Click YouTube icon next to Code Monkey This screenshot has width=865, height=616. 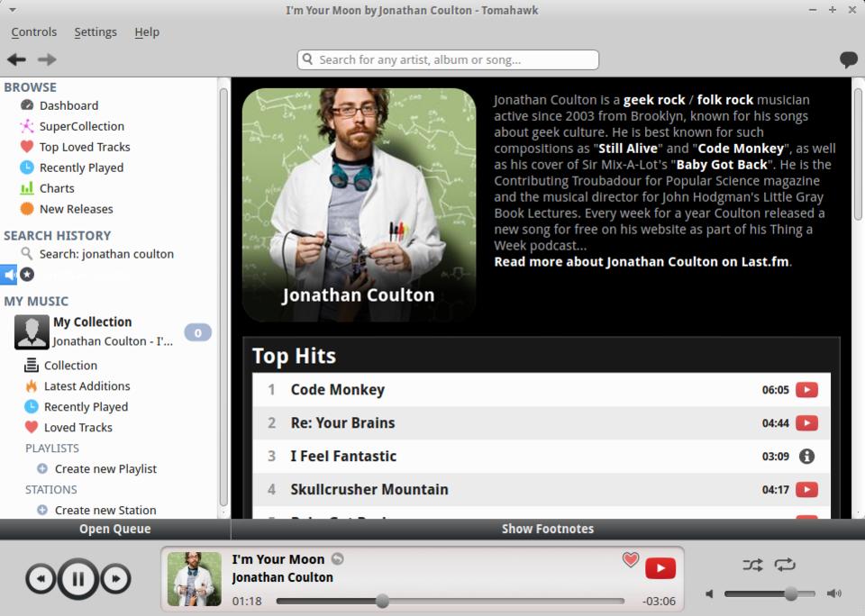click(806, 390)
